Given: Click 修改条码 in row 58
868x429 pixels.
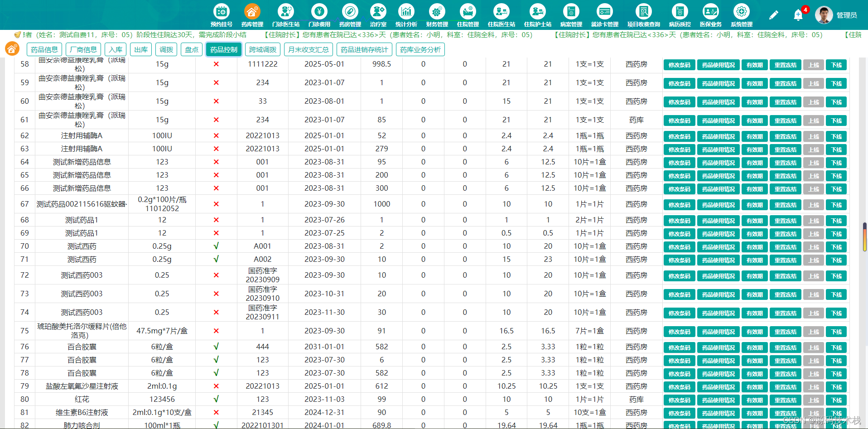Looking at the screenshot, I should [x=680, y=65].
